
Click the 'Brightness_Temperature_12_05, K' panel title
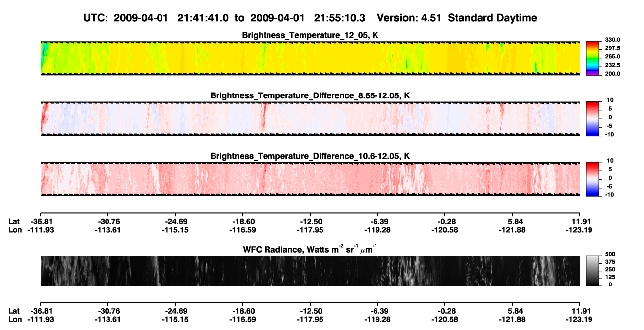[310, 35]
